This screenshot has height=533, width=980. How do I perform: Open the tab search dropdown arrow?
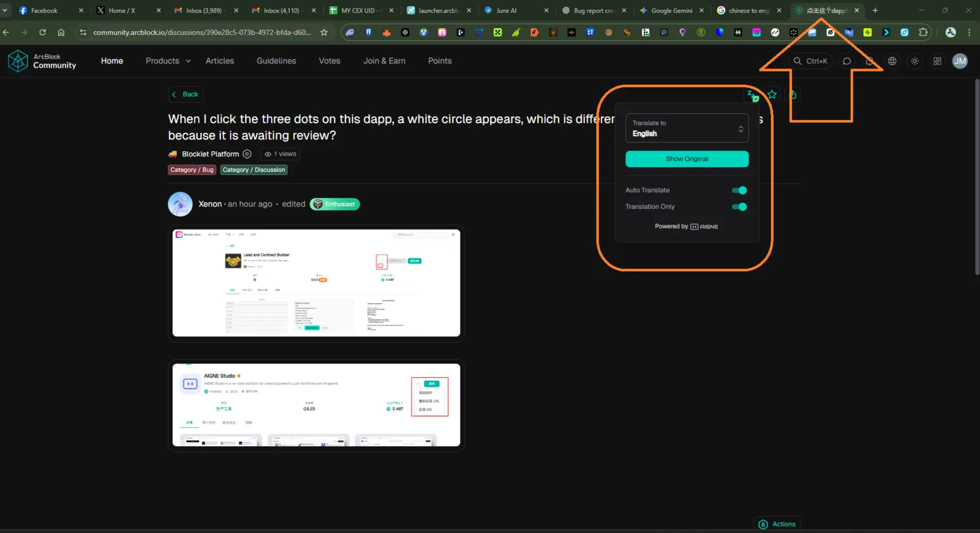(x=5, y=10)
